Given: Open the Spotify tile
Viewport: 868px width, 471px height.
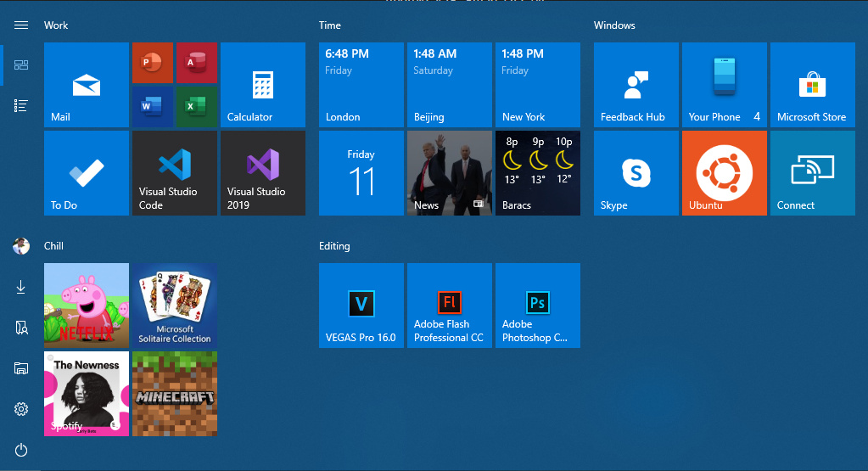Looking at the screenshot, I should tap(87, 394).
